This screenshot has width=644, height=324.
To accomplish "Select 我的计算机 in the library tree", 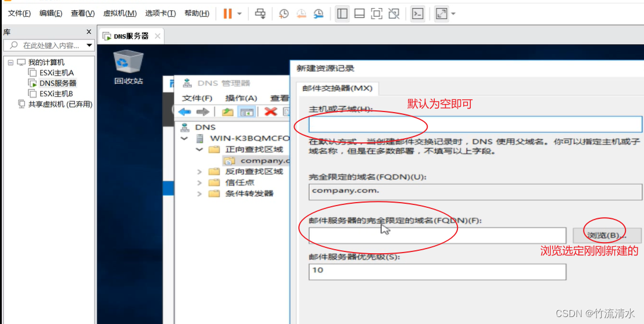I will [x=46, y=62].
